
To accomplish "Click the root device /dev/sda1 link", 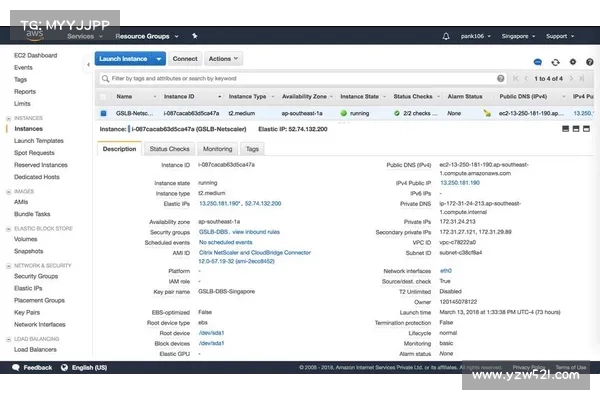I will coord(211,333).
